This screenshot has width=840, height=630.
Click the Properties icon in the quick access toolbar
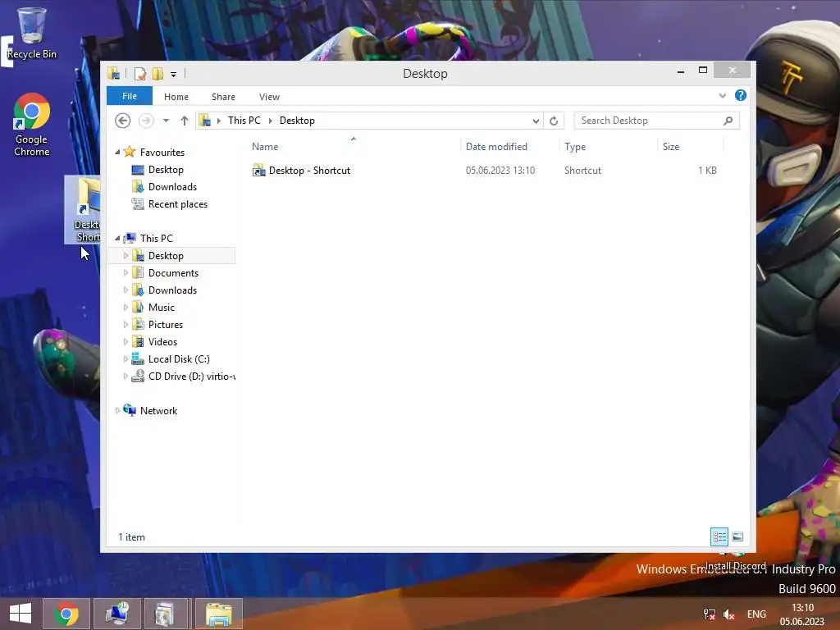[139, 73]
